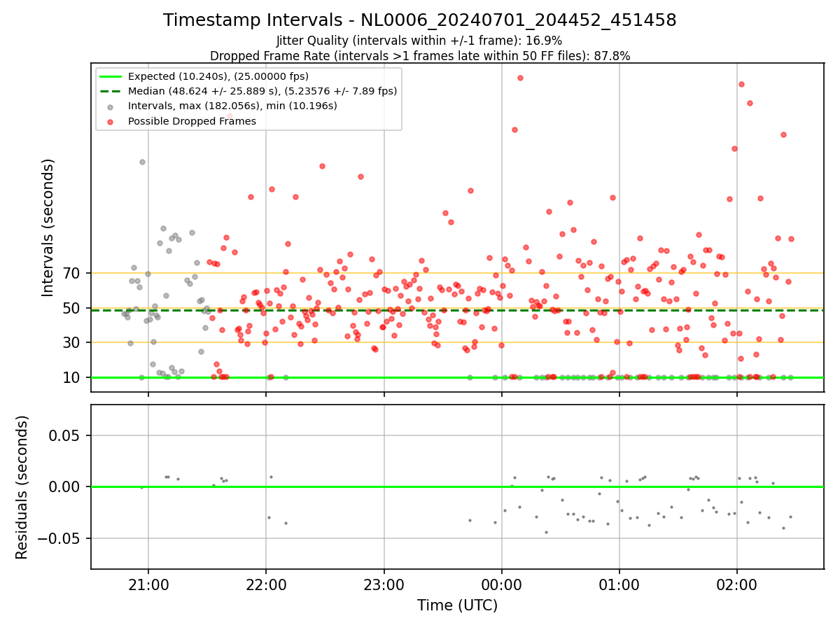Image resolution: width=840 pixels, height=630 pixels.
Task: Click the Expected (10.240s) legend entry
Action: coord(218,76)
